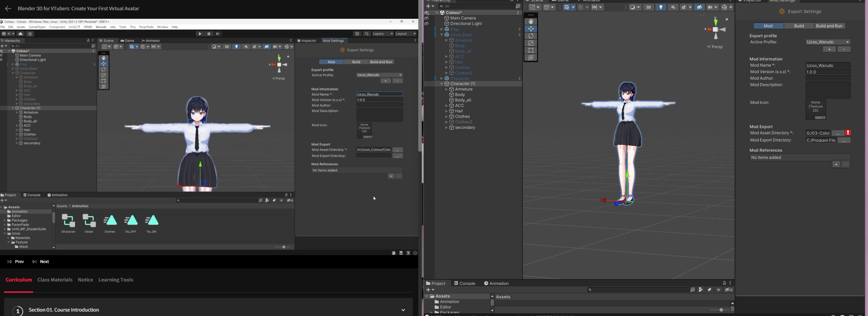Click the scene orientation gizmo in the right scene view
868x316 pixels.
click(x=715, y=29)
